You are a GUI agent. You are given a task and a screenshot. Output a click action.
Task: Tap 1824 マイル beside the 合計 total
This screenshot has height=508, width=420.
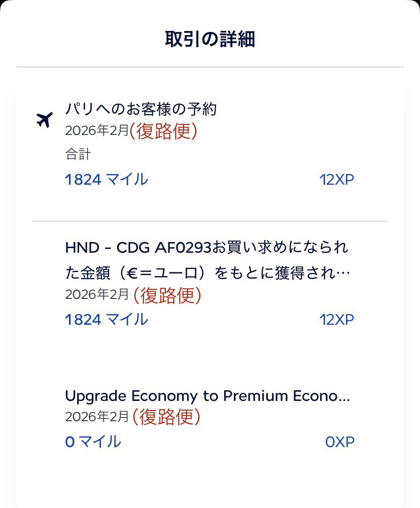(x=107, y=179)
